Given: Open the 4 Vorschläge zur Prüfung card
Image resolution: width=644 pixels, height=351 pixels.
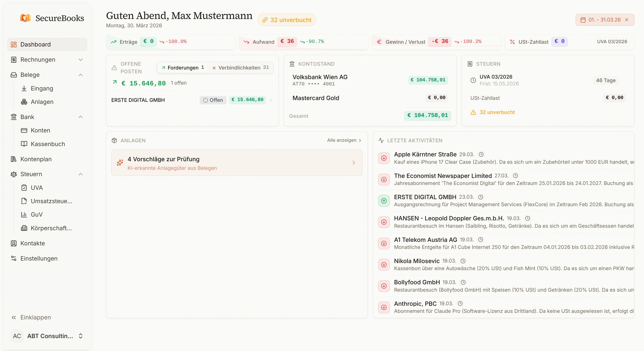Looking at the screenshot, I should pyautogui.click(x=237, y=163).
